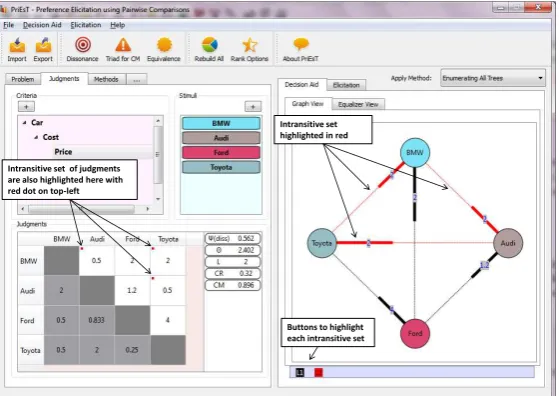Add a new stimulus with plus button
This screenshot has height=396, width=559.
tap(253, 106)
